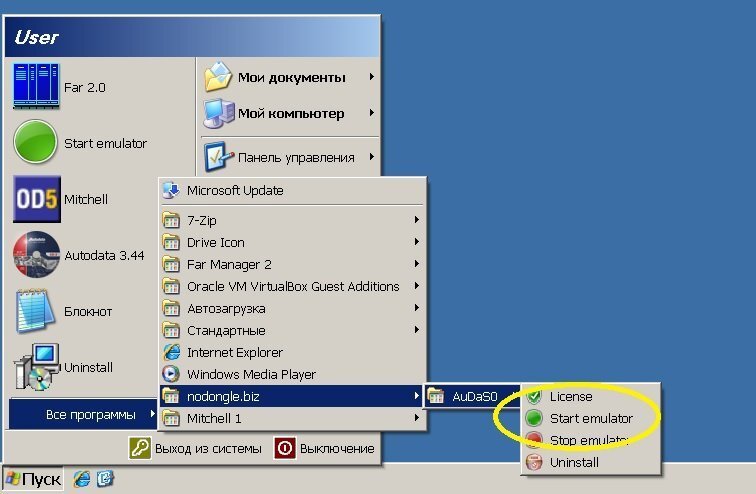756x494 pixels.
Task: Launch Windows Media Player
Action: tap(250, 374)
